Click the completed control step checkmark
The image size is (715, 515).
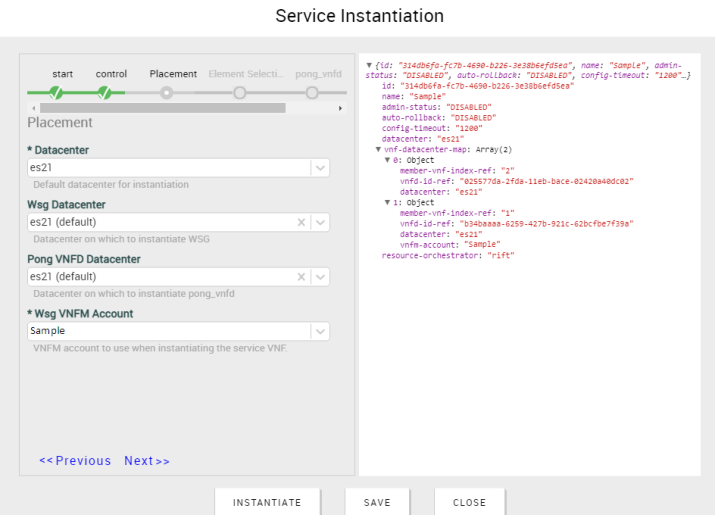[105, 93]
